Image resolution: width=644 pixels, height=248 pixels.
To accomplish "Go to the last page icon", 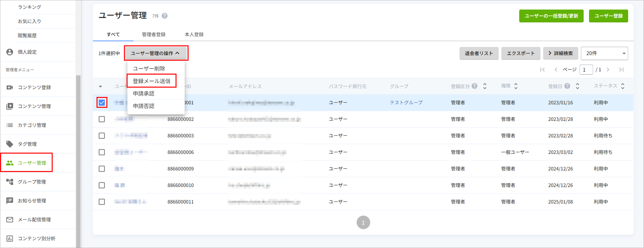I will (621, 70).
